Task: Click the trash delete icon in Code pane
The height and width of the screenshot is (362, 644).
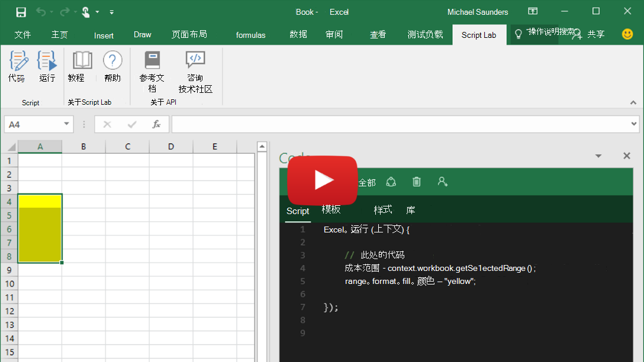Action: [417, 182]
